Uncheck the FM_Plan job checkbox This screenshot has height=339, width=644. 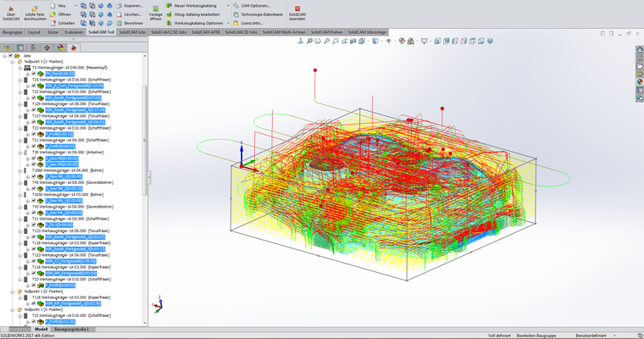34,74
